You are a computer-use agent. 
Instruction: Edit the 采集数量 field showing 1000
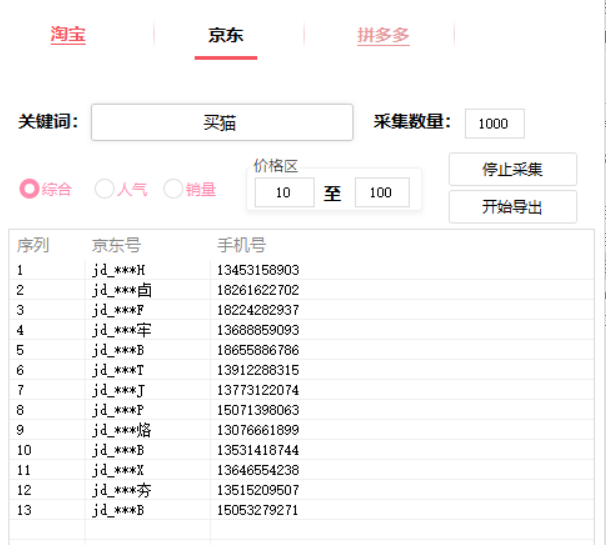(x=494, y=124)
